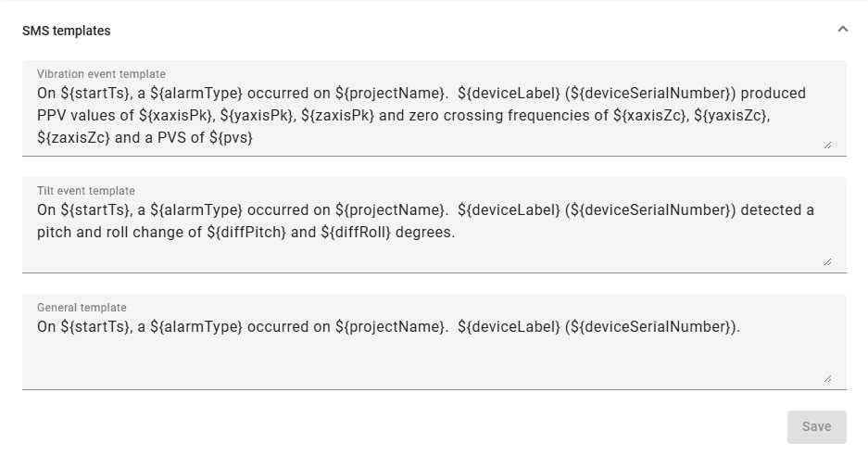This screenshot has width=868, height=456.
Task: Click the Vibration event template label
Action: (x=101, y=74)
